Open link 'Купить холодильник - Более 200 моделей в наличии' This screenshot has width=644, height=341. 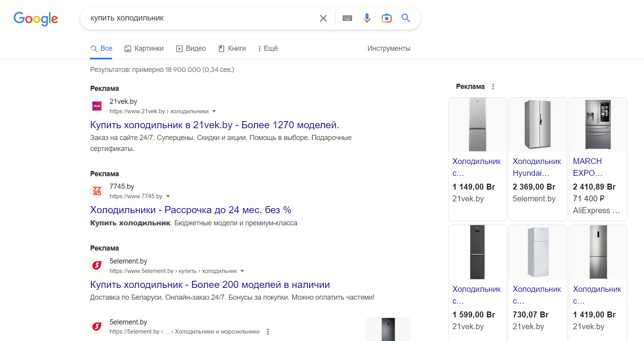[x=210, y=285]
